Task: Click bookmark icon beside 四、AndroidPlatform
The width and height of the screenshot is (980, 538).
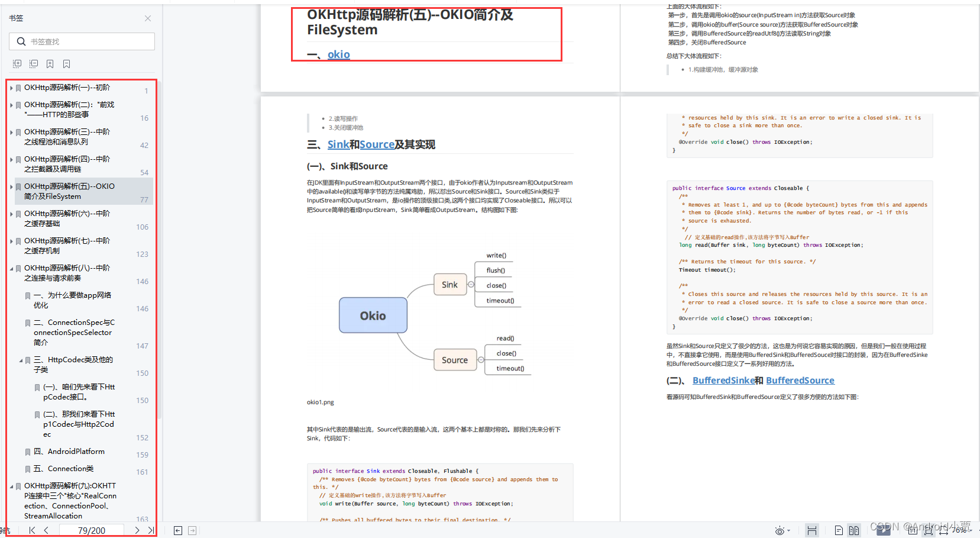Action: click(x=28, y=452)
